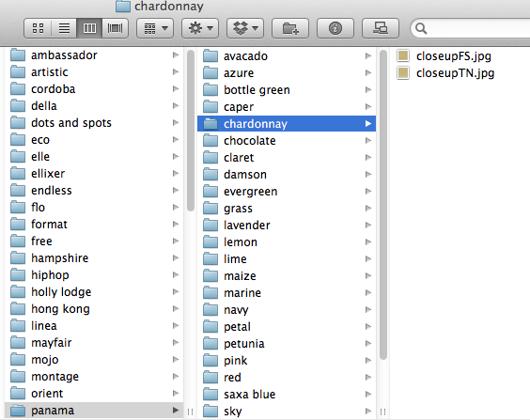Viewport: 530px width, 420px height.
Task: Switch to icon view
Action: (x=38, y=28)
